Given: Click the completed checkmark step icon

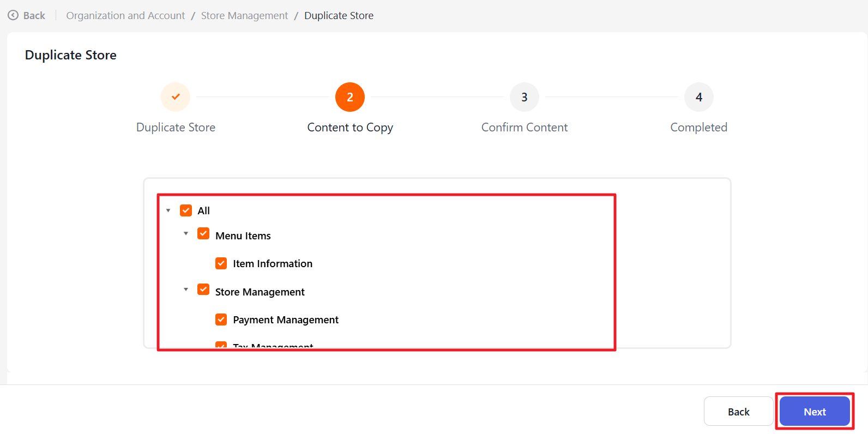Looking at the screenshot, I should click(176, 97).
